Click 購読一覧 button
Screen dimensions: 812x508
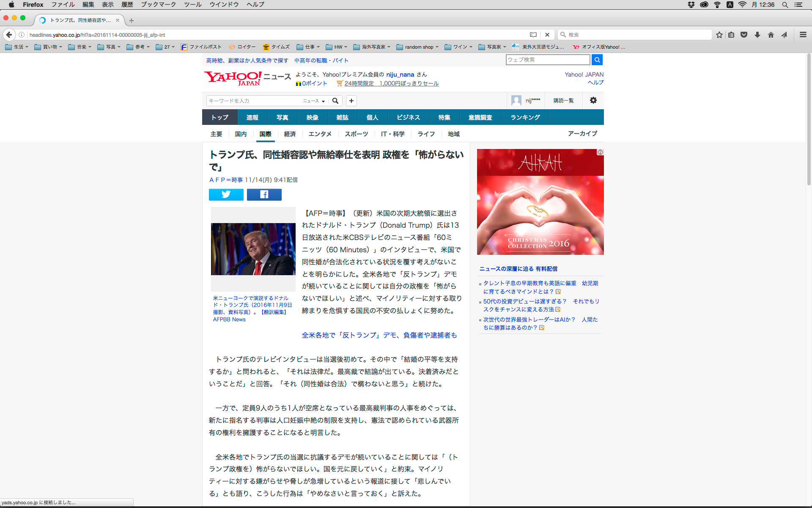(563, 100)
